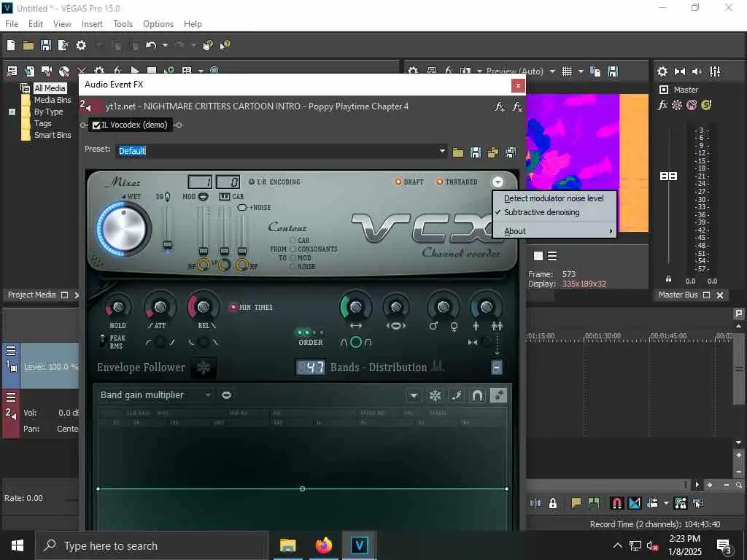The image size is (747, 560).
Task: Click the Master fader lock icon
Action: [668, 279]
